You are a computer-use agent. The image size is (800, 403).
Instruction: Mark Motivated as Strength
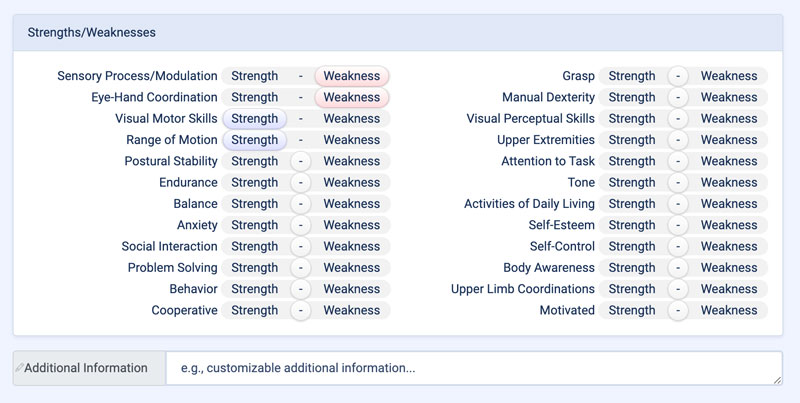point(632,310)
